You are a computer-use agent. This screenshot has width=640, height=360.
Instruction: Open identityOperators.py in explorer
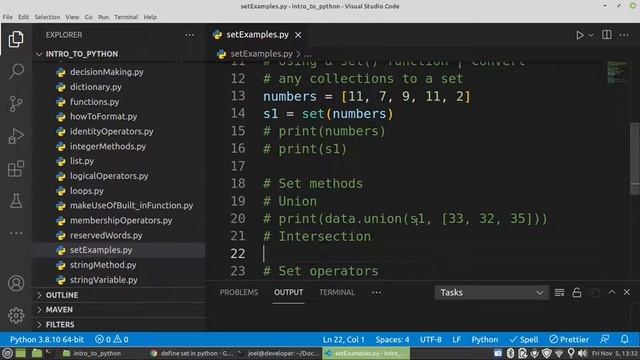click(111, 131)
